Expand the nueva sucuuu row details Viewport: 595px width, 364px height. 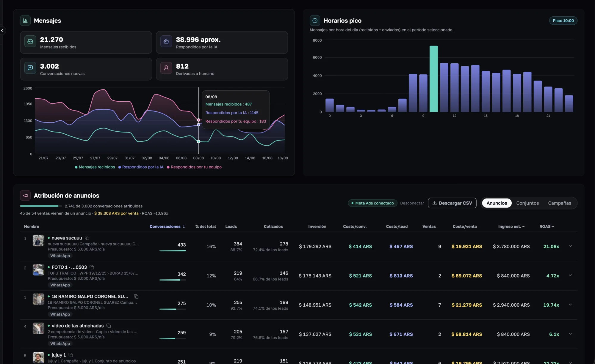[570, 246]
